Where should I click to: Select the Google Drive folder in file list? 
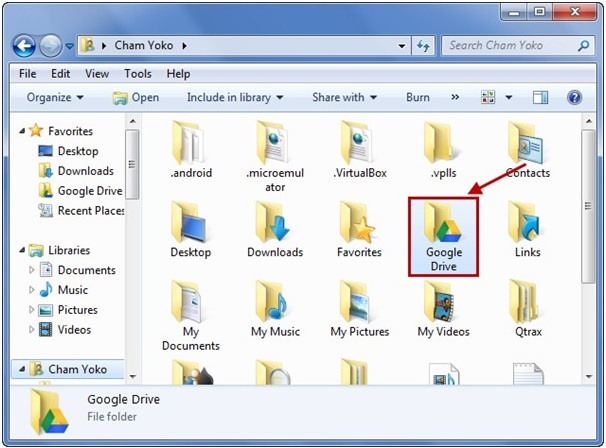coord(443,237)
